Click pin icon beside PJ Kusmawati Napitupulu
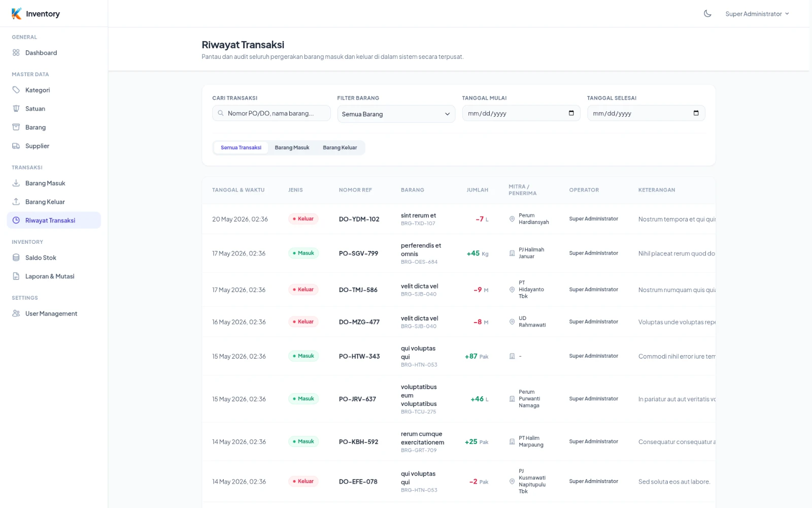 pyautogui.click(x=512, y=481)
